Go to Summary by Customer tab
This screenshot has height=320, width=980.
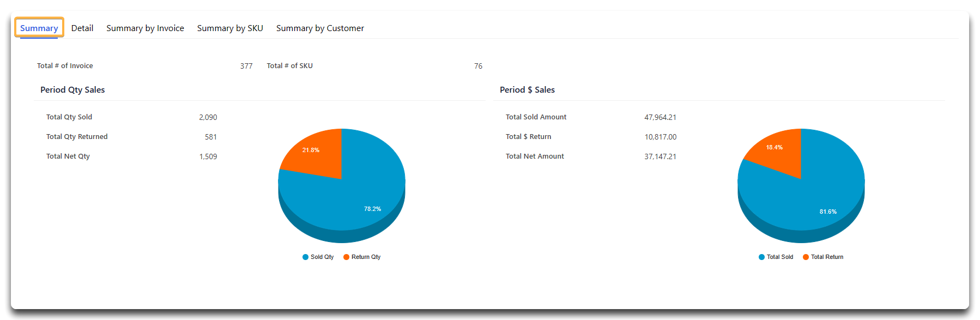tap(320, 28)
